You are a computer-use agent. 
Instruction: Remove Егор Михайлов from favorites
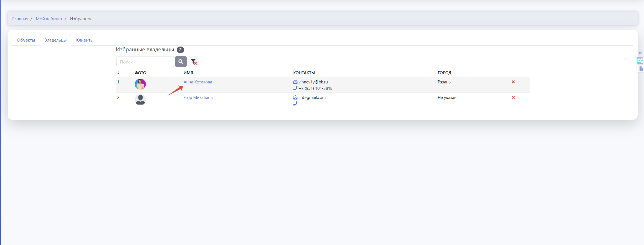[513, 98]
